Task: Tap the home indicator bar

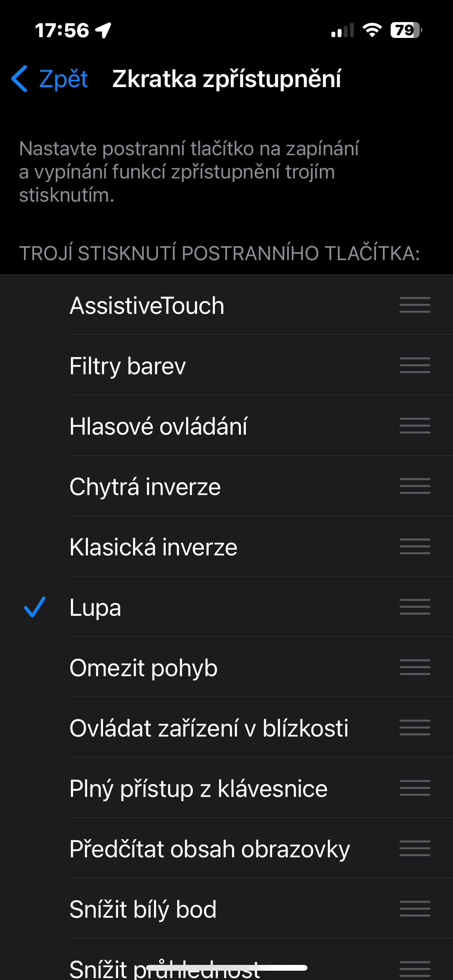Action: click(226, 968)
